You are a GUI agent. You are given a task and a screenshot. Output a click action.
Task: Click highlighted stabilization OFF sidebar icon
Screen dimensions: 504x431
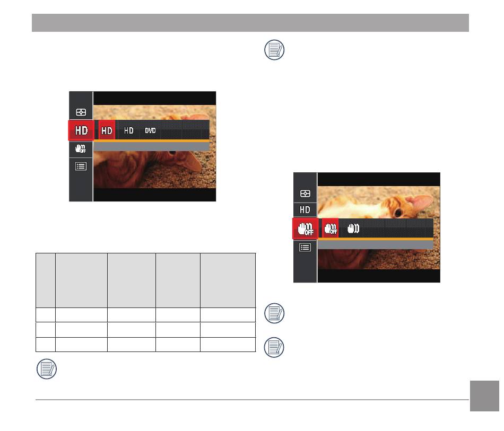[x=305, y=228]
